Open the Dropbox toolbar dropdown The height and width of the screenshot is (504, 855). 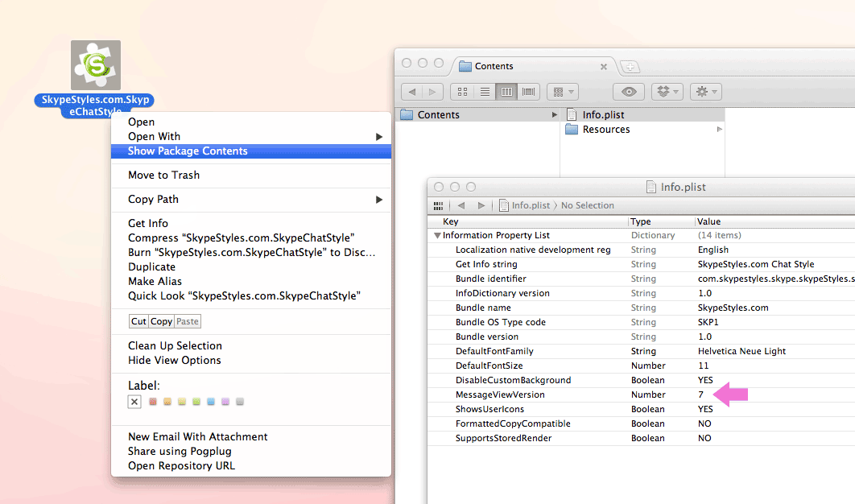(x=666, y=92)
